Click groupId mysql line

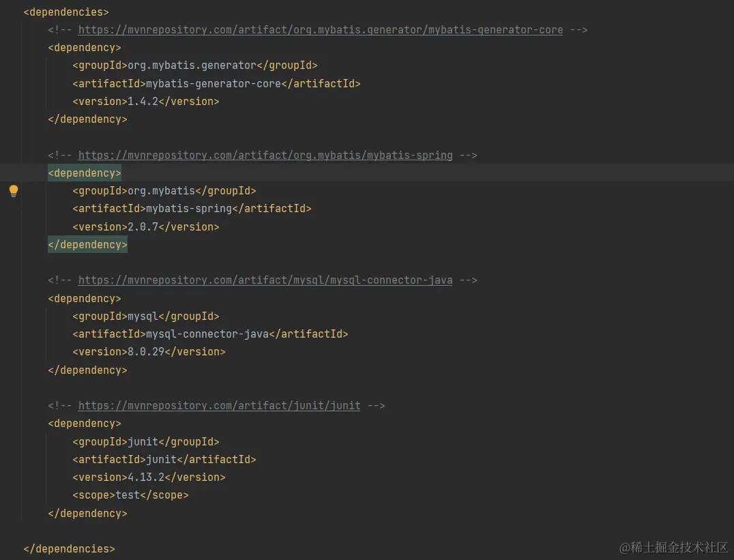point(145,316)
